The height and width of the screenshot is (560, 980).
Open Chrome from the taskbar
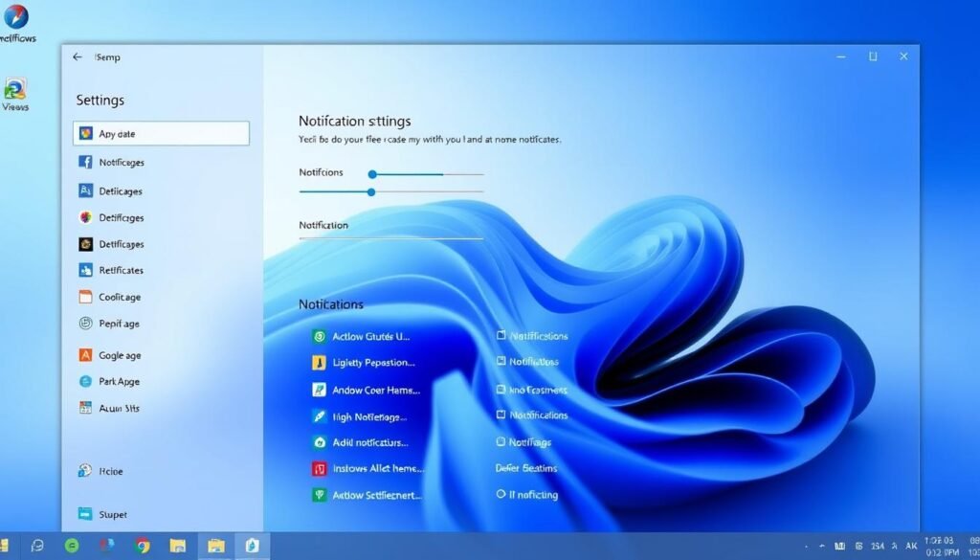(143, 546)
